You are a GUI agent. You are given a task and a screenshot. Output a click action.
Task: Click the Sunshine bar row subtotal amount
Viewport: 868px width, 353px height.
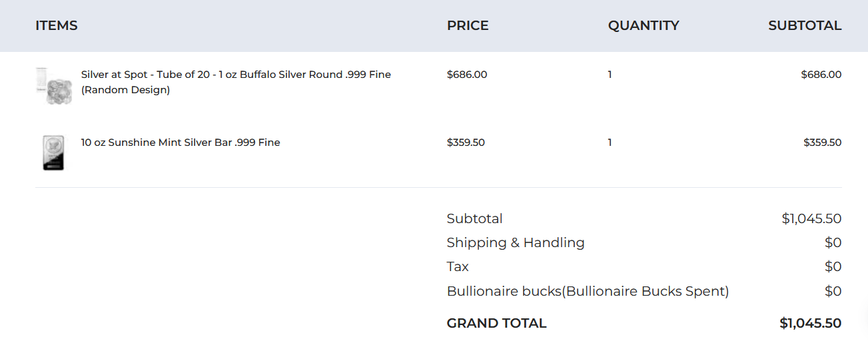click(822, 143)
